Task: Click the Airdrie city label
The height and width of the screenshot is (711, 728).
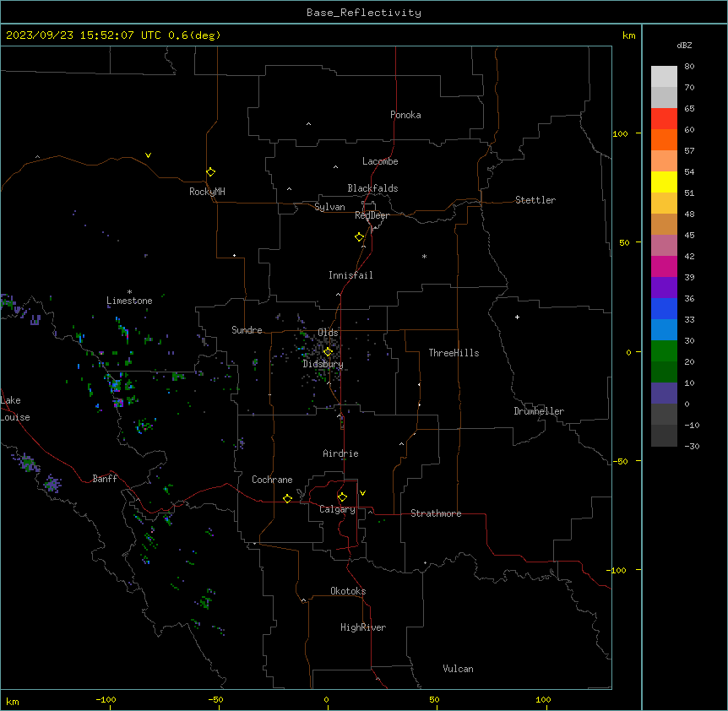Action: pos(340,453)
